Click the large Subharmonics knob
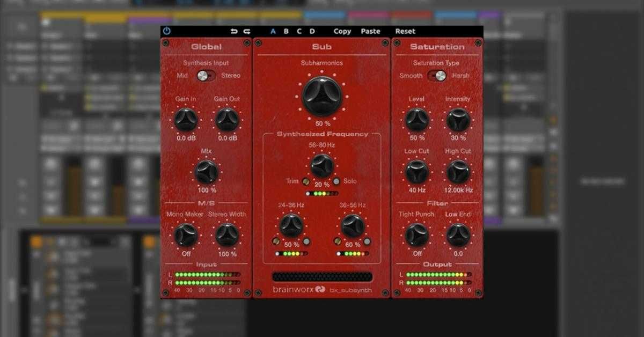The width and height of the screenshot is (644, 337). 322,96
